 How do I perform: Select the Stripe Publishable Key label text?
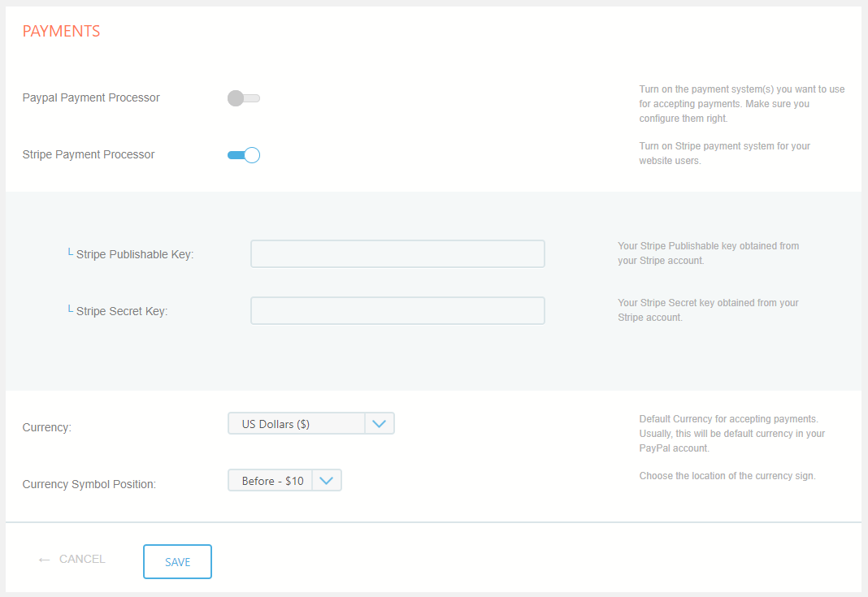click(x=135, y=254)
